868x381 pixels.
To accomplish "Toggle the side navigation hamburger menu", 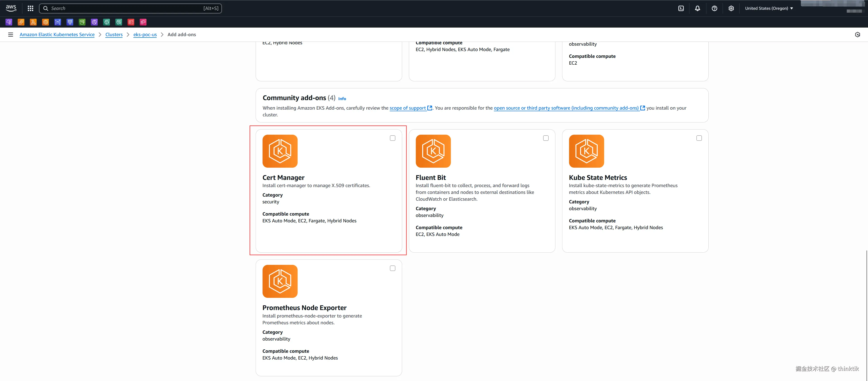I will (x=11, y=35).
